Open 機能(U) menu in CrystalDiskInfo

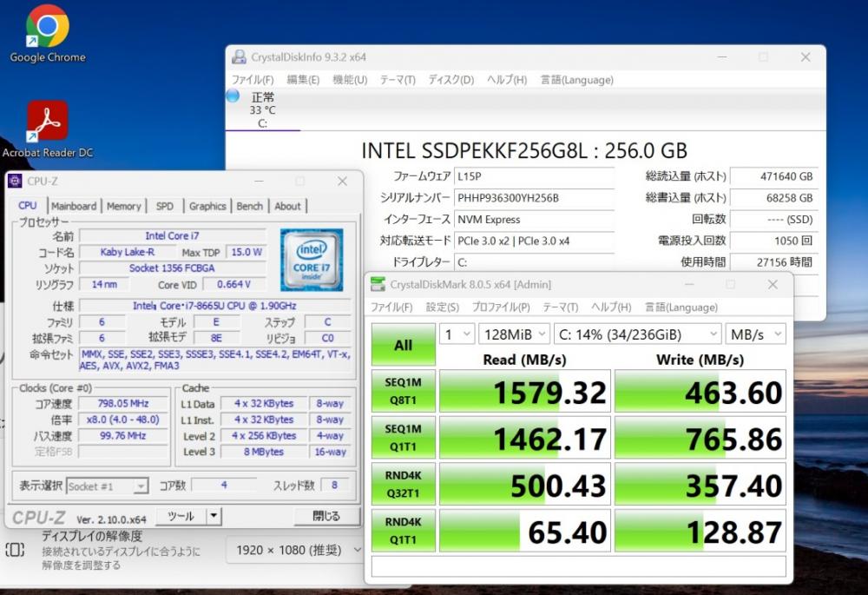click(350, 80)
